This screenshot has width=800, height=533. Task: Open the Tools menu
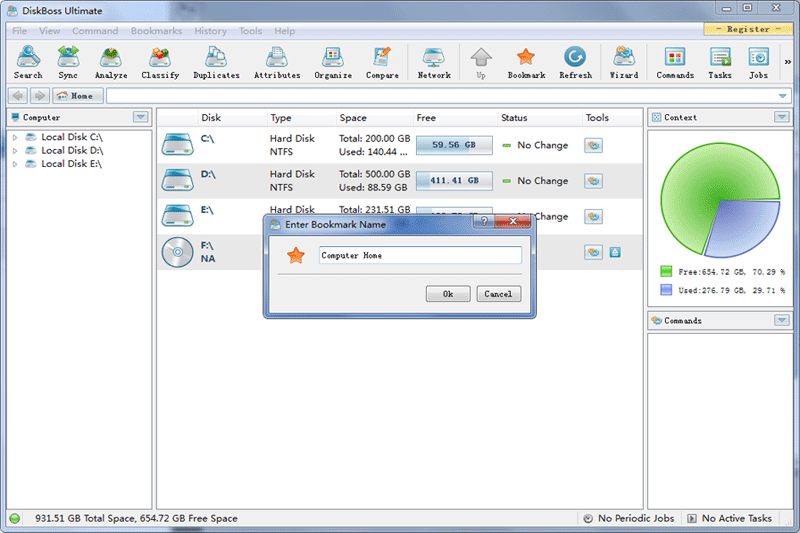pyautogui.click(x=250, y=31)
